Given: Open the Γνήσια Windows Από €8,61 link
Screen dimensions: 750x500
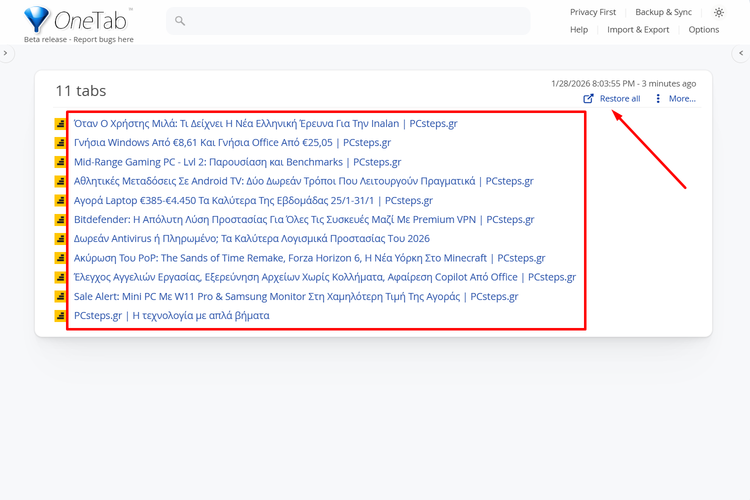Looking at the screenshot, I should click(232, 143).
